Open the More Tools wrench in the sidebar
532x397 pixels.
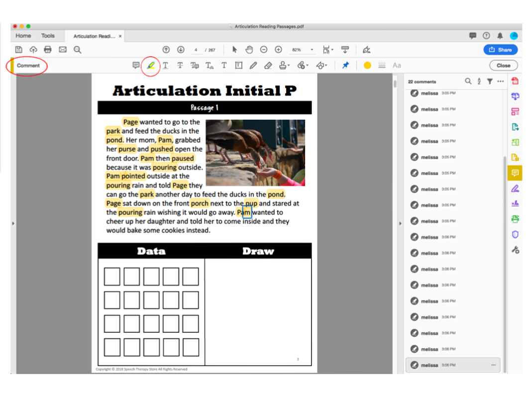pos(515,250)
